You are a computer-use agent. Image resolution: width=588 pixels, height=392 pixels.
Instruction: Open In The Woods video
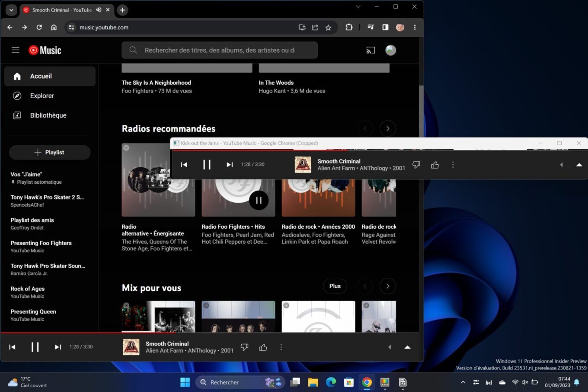276,83
